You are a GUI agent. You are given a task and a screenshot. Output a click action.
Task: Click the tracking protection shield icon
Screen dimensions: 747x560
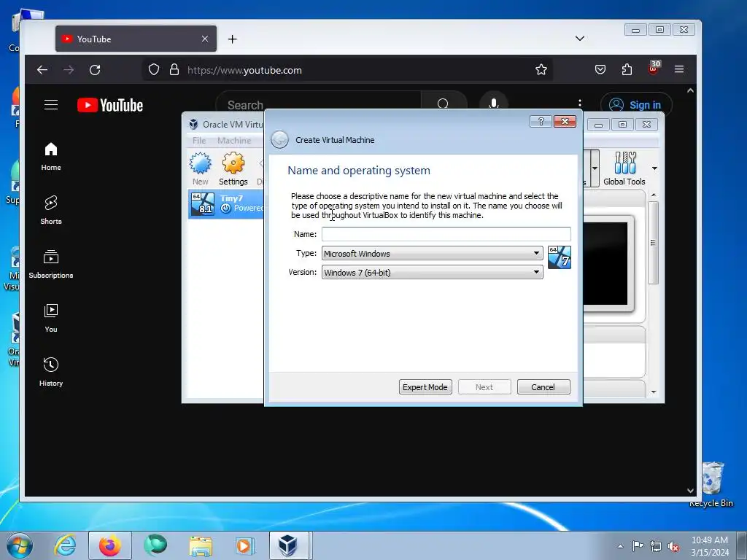153,69
